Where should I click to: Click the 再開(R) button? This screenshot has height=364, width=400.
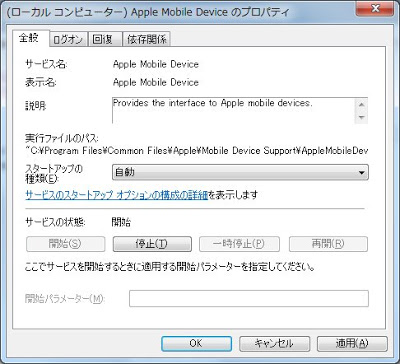328,244
